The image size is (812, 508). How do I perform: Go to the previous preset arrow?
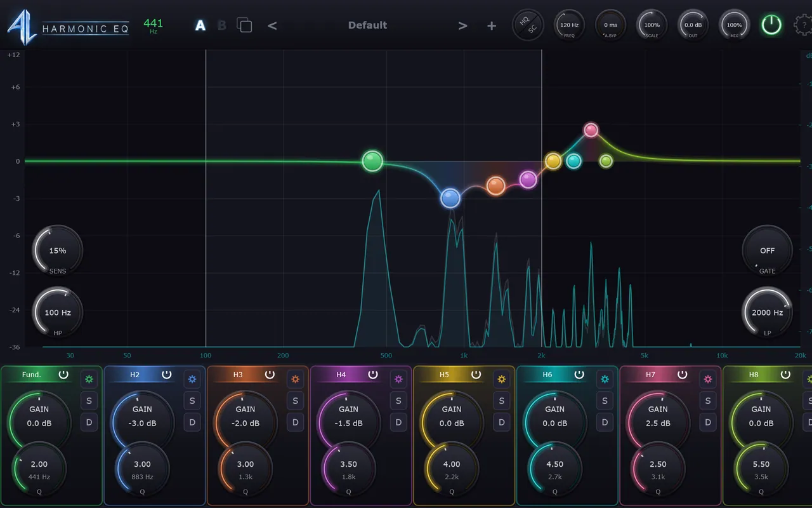(272, 25)
